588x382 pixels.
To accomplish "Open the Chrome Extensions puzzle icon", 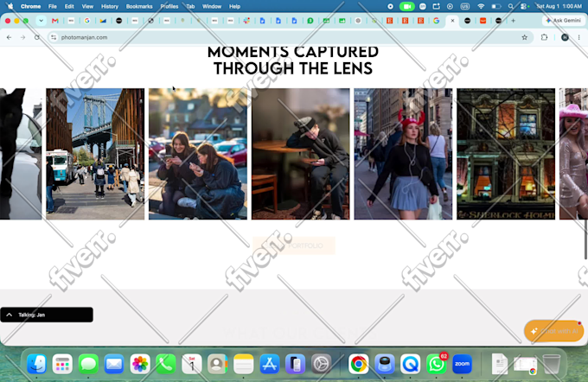I will [x=544, y=37].
